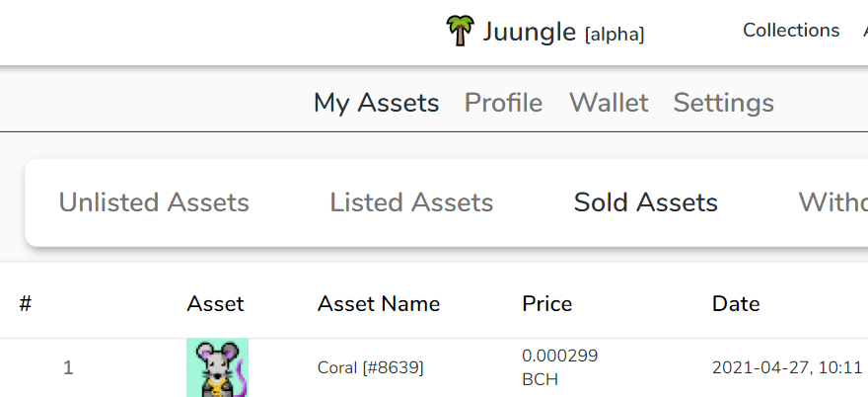This screenshot has width=868, height=397.
Task: Open the Profile tab
Action: (x=503, y=103)
